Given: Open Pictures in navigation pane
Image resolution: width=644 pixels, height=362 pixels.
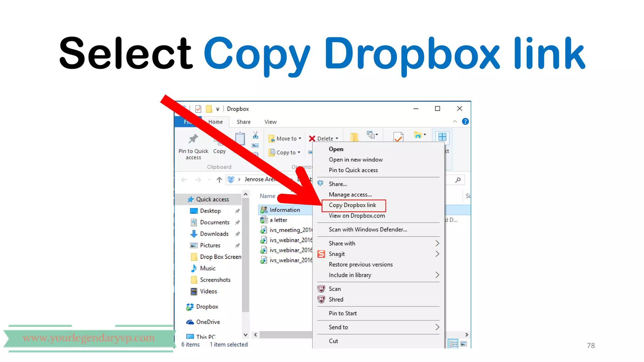Looking at the screenshot, I should point(210,245).
